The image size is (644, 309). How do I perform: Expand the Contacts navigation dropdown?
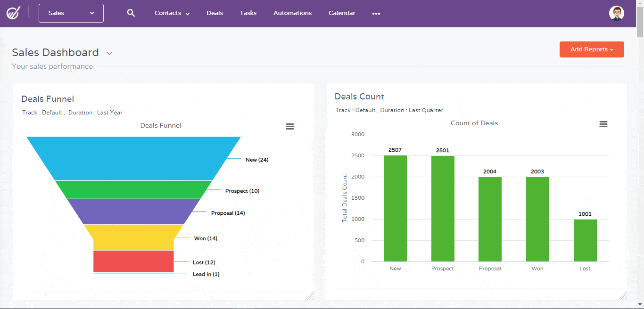point(172,13)
